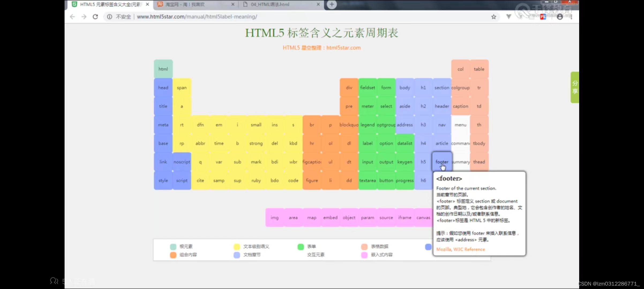The image size is (644, 289).
Task: Click the blockquote element tile
Action: tap(349, 125)
